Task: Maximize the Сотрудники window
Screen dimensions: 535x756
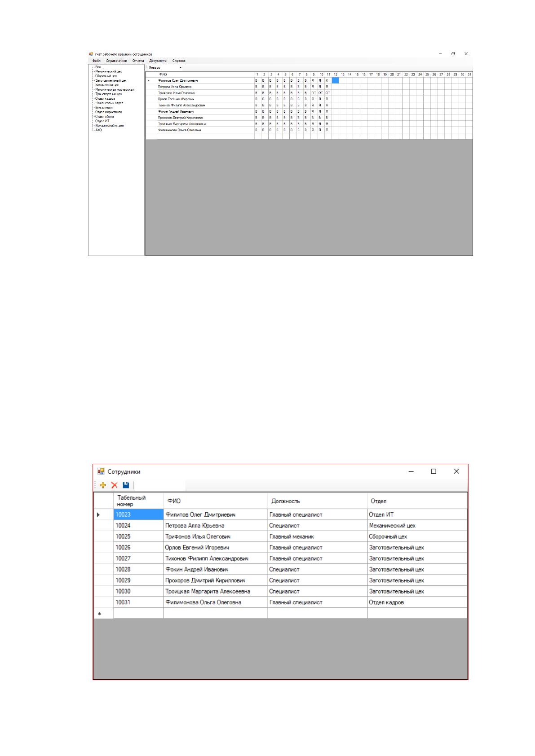Action: (x=433, y=471)
